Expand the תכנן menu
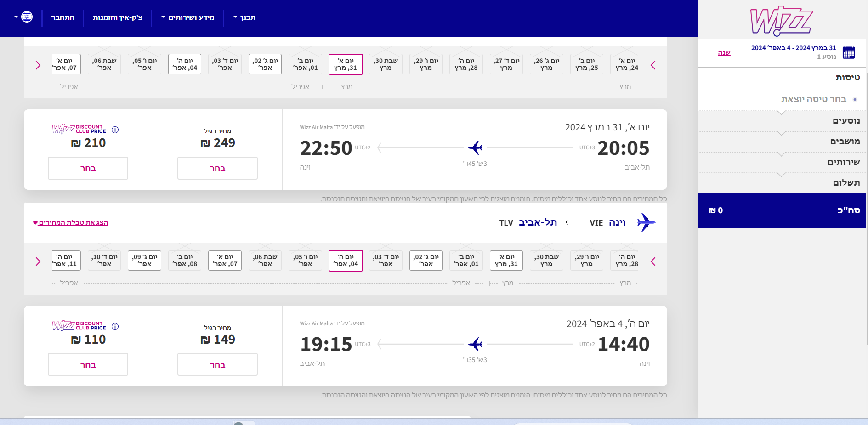This screenshot has height=425, width=868. [x=244, y=17]
